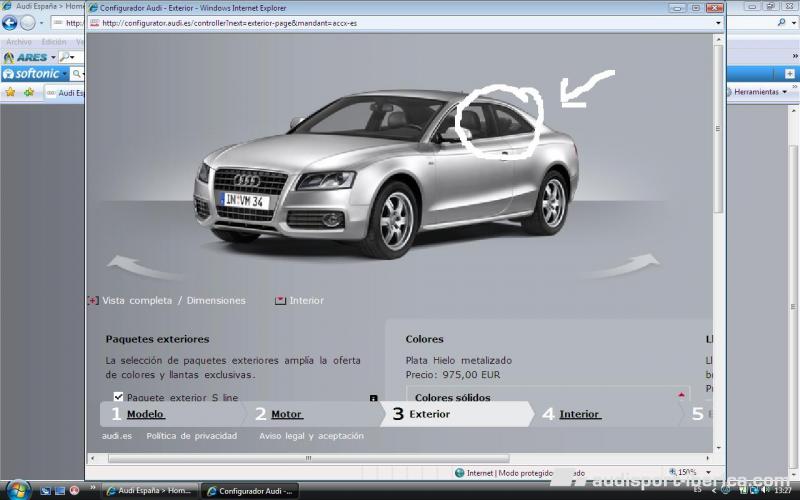Image resolution: width=800 pixels, height=500 pixels.
Task: Open recent pages dropdown beside Forward button
Action: (x=42, y=23)
